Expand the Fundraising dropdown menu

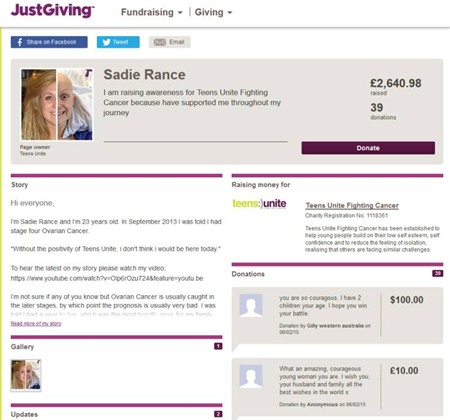click(x=152, y=12)
